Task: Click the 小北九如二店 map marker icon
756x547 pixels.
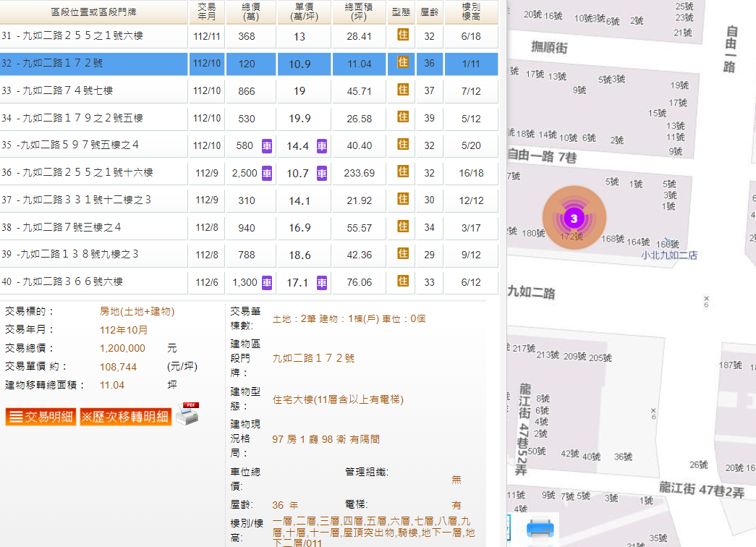Action: 668,242
